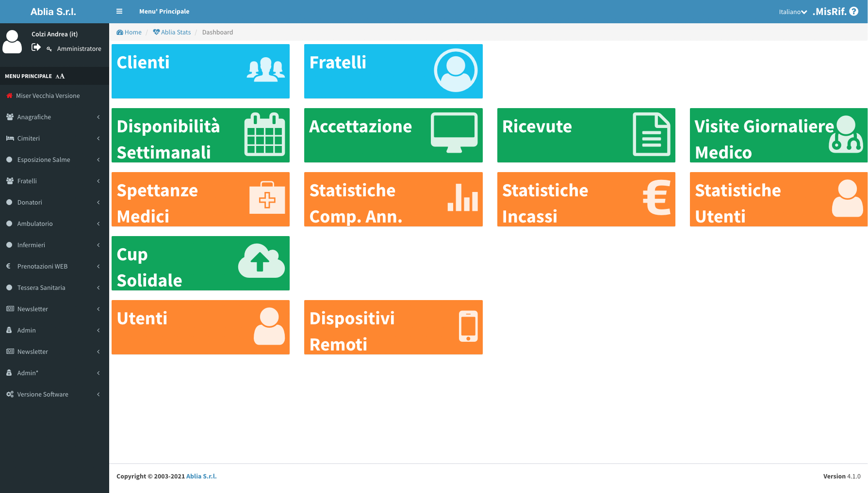Open the Clienti dashboard tile
Image resolution: width=868 pixels, height=493 pixels.
pos(200,71)
